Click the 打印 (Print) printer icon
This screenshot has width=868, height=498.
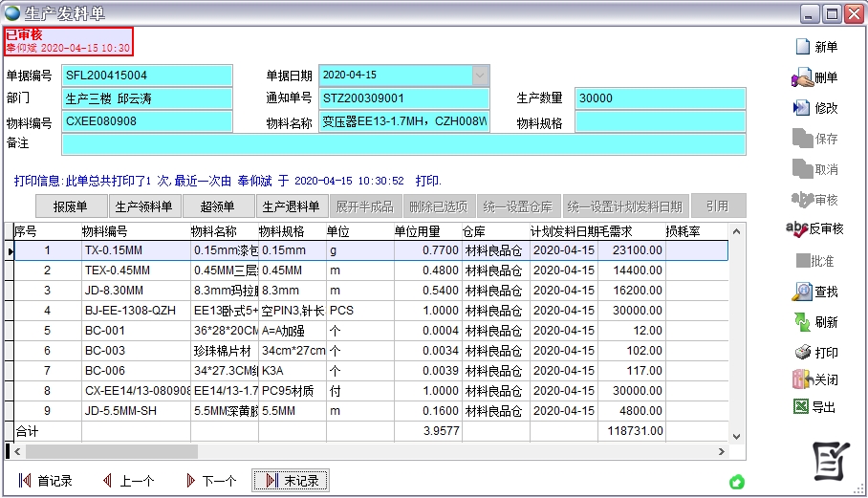click(x=814, y=353)
